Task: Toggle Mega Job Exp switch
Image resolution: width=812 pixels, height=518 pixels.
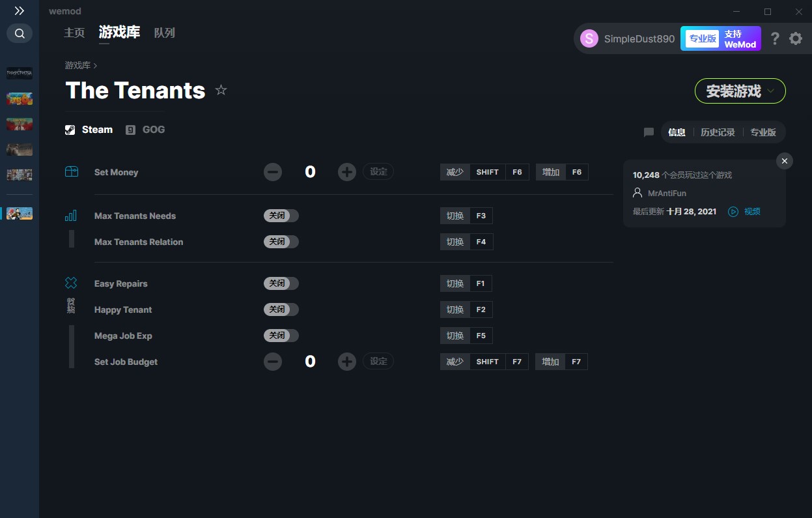Action: pos(281,336)
